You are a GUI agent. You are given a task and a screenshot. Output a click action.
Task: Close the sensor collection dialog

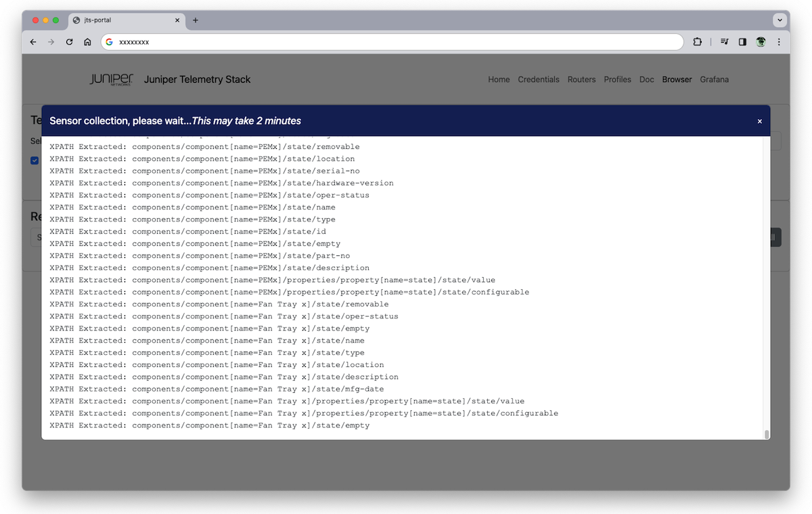[759, 121]
